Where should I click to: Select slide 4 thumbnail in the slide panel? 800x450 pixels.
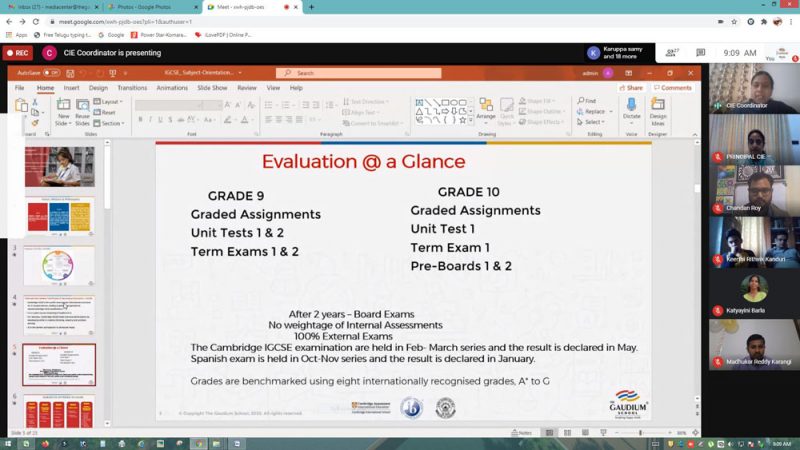[x=59, y=315]
